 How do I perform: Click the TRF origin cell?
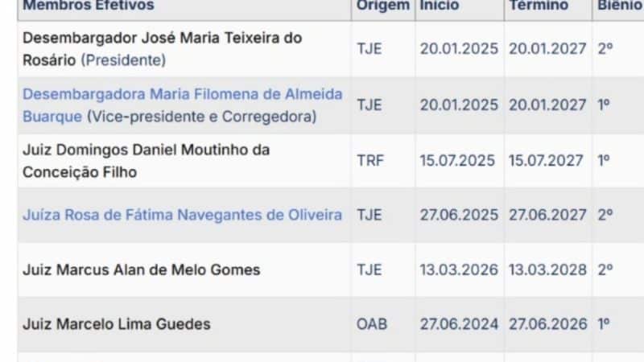pos(370,160)
